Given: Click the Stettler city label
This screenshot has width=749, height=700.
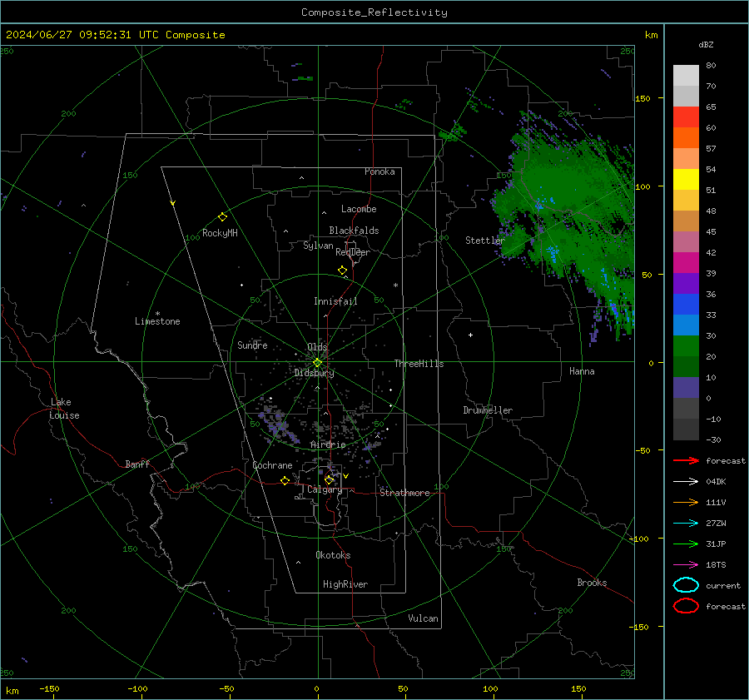Looking at the screenshot, I should (x=485, y=241).
